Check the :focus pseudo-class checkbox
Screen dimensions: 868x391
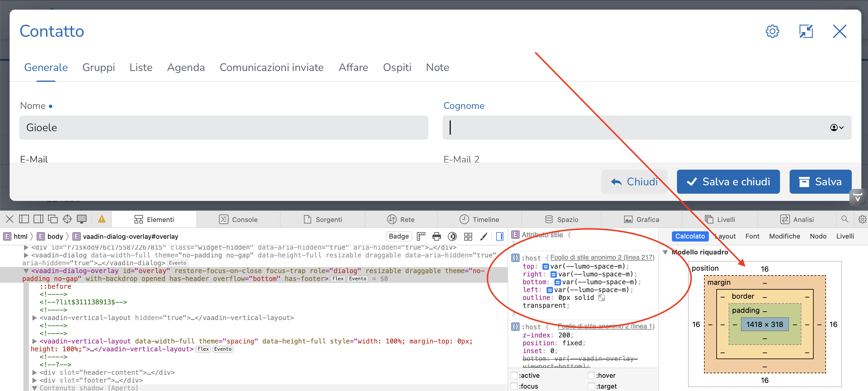click(x=514, y=386)
